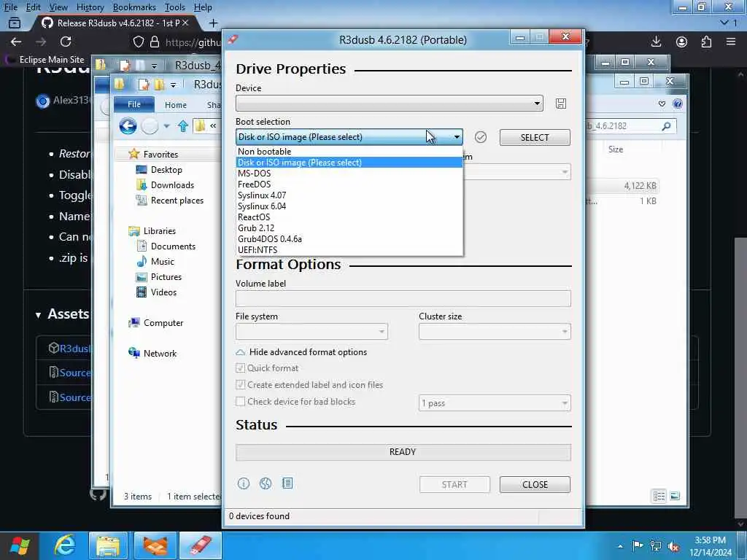
Task: Open File Explorer from the taskbar
Action: pyautogui.click(x=109, y=545)
